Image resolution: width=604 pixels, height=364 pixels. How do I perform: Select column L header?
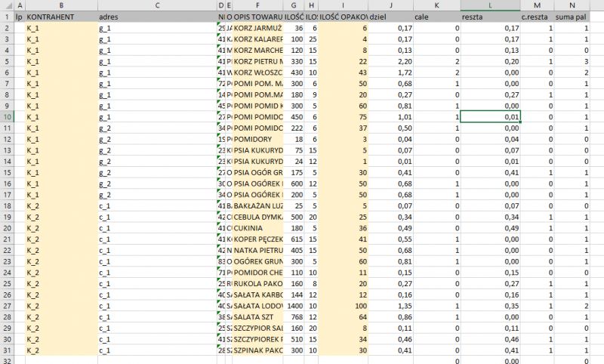click(x=490, y=5)
